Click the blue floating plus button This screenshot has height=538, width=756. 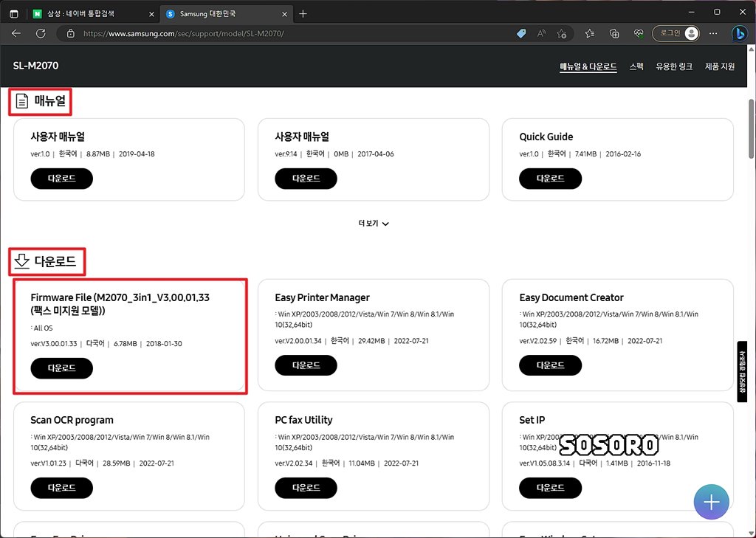point(711,502)
